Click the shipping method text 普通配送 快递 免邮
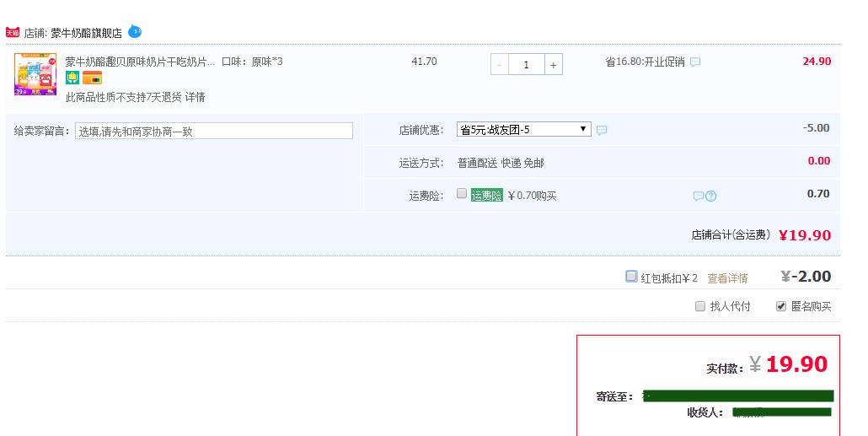The height and width of the screenshot is (436, 868). (501, 163)
